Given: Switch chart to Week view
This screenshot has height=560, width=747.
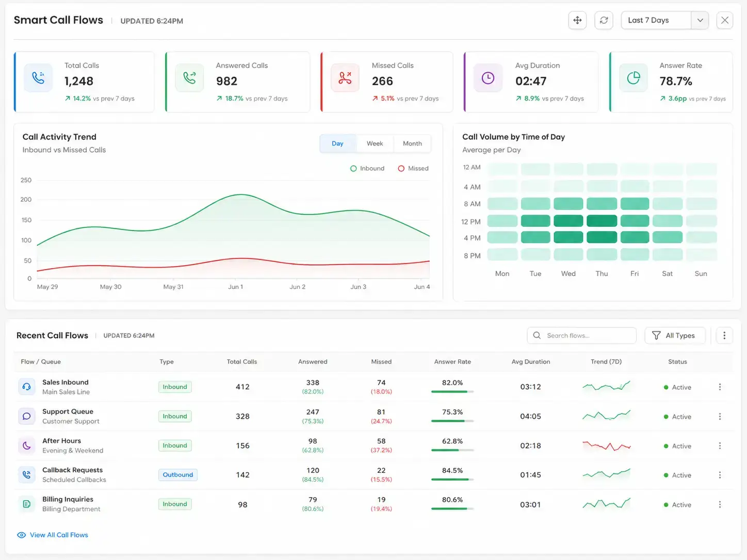Looking at the screenshot, I should click(375, 143).
